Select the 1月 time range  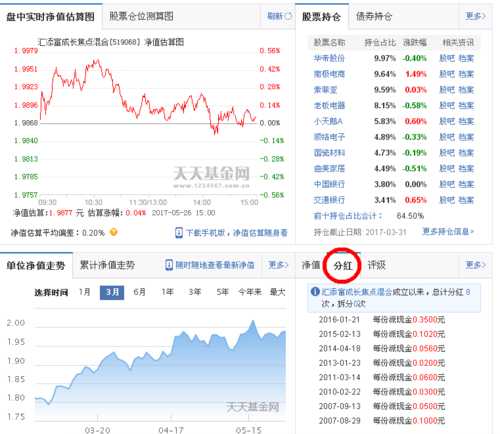(x=85, y=292)
